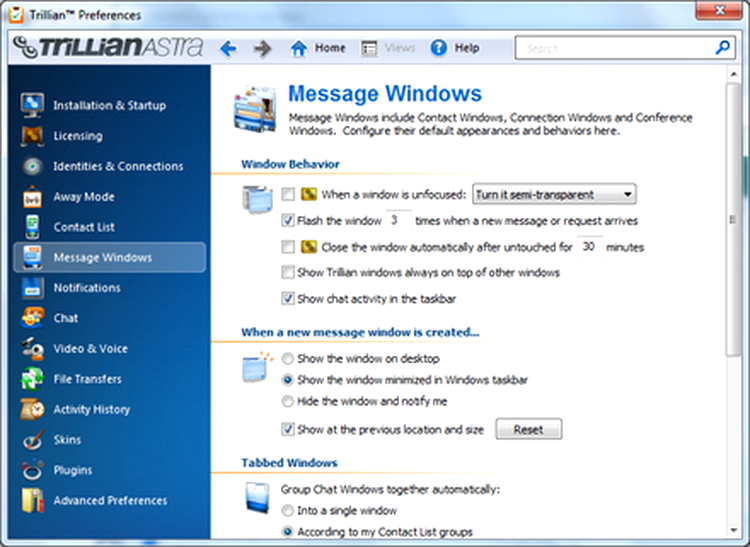This screenshot has height=547, width=750.
Task: Enable the 'When a window is unfocused' checkbox
Action: pyautogui.click(x=288, y=194)
